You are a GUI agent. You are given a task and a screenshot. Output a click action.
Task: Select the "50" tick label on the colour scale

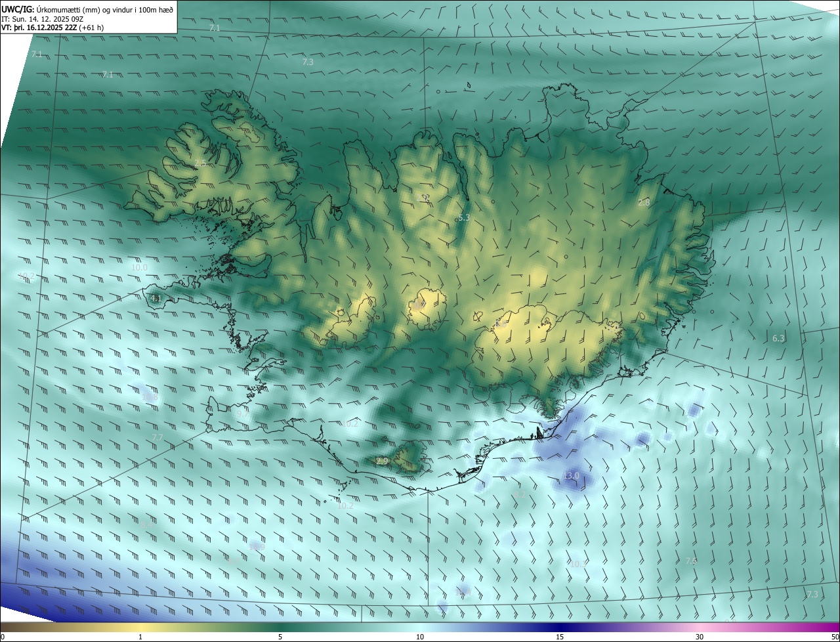click(834, 637)
